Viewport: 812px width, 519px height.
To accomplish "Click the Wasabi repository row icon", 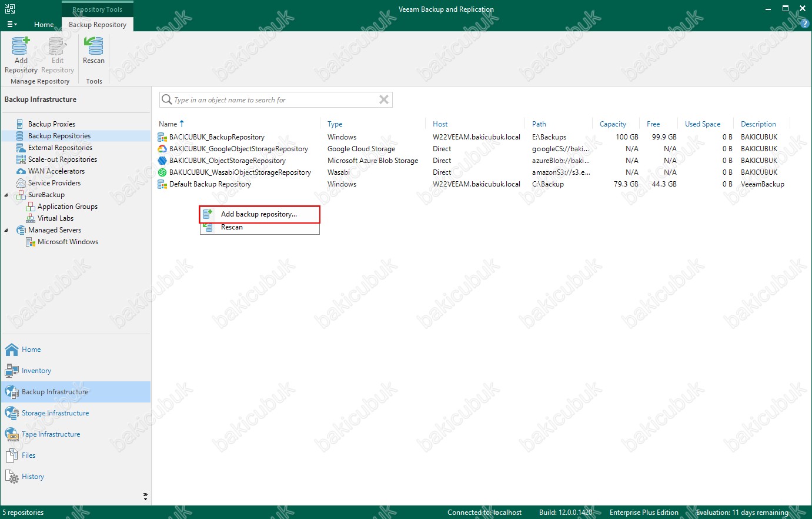I will coord(162,172).
